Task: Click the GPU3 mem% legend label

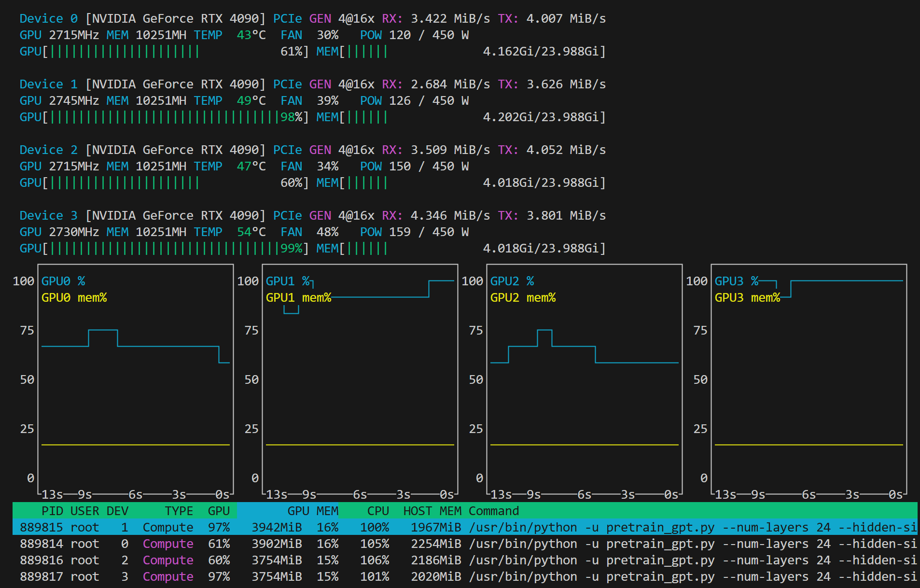Action: [747, 298]
